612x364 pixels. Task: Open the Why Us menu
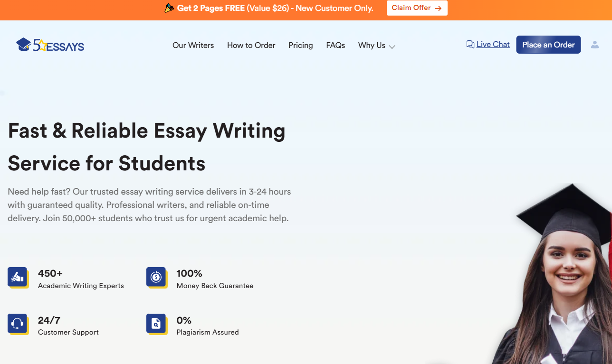pos(372,46)
